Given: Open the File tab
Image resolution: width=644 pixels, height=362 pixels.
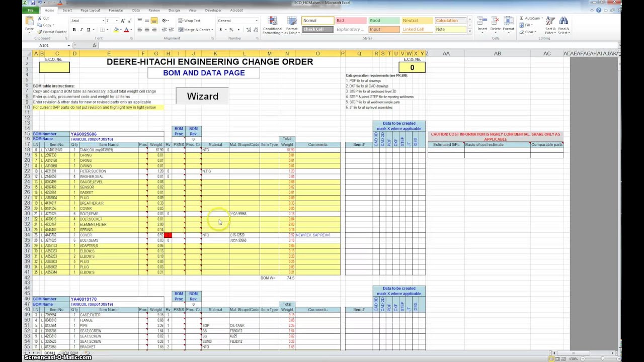Looking at the screenshot, I should [x=31, y=10].
